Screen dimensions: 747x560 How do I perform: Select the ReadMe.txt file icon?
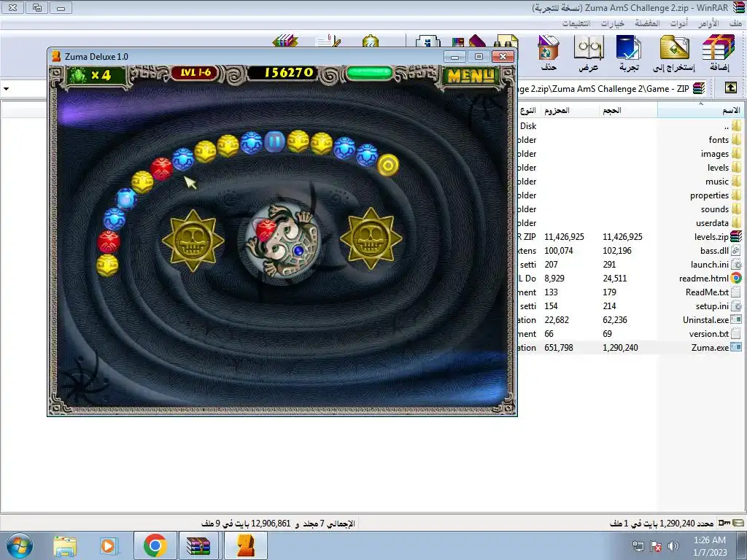tap(737, 292)
